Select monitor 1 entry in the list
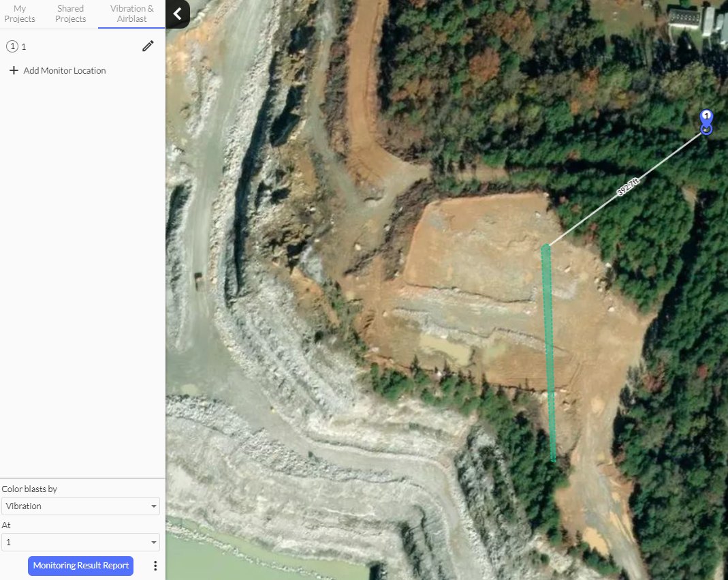 (24, 46)
